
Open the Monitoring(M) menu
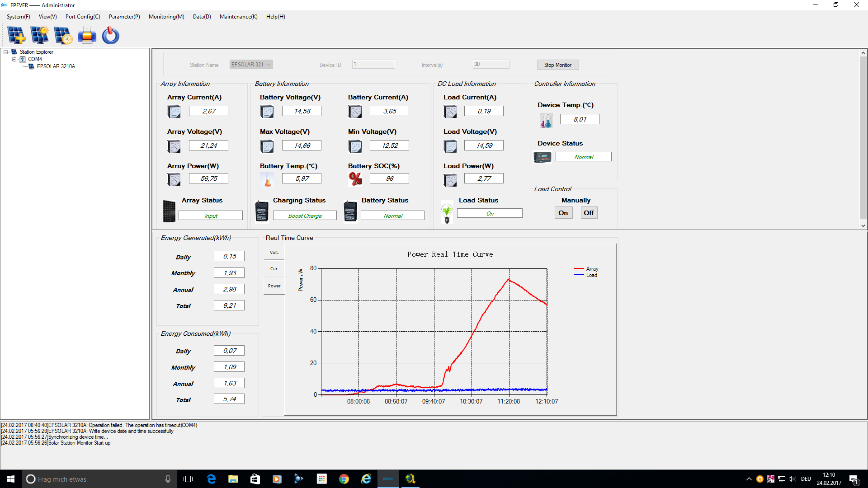coord(166,17)
